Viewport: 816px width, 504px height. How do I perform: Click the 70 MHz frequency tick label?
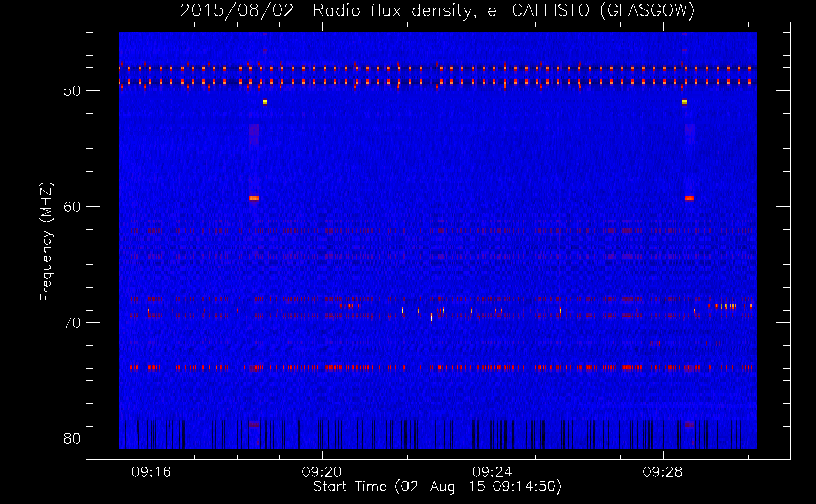point(72,323)
